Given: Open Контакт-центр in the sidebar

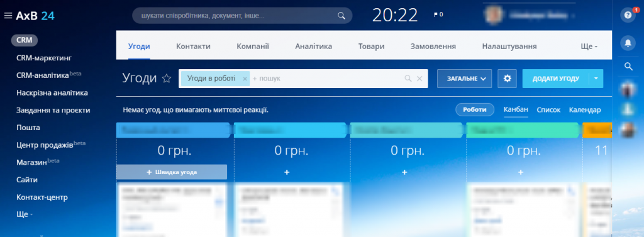Looking at the screenshot, I should tap(42, 197).
